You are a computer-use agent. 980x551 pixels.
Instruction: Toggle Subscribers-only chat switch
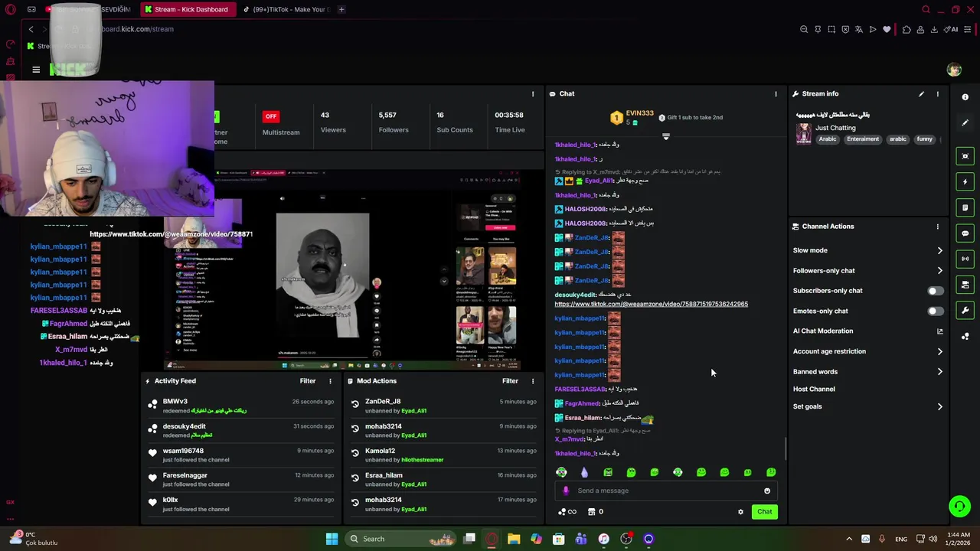[x=935, y=291]
